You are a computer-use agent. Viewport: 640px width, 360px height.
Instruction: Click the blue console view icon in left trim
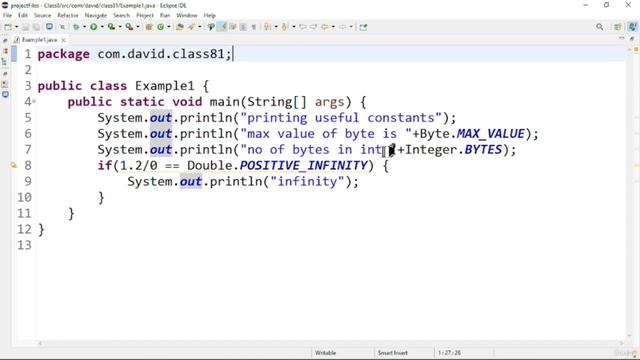point(5,94)
